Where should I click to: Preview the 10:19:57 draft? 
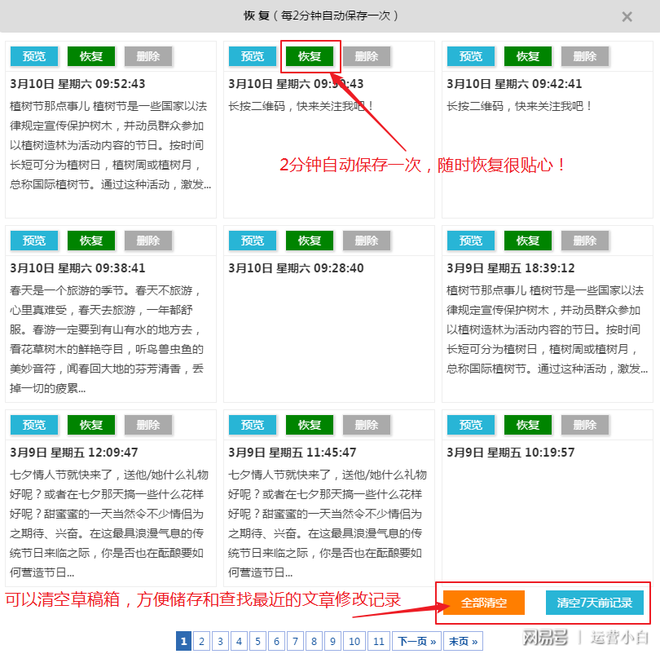[471, 425]
